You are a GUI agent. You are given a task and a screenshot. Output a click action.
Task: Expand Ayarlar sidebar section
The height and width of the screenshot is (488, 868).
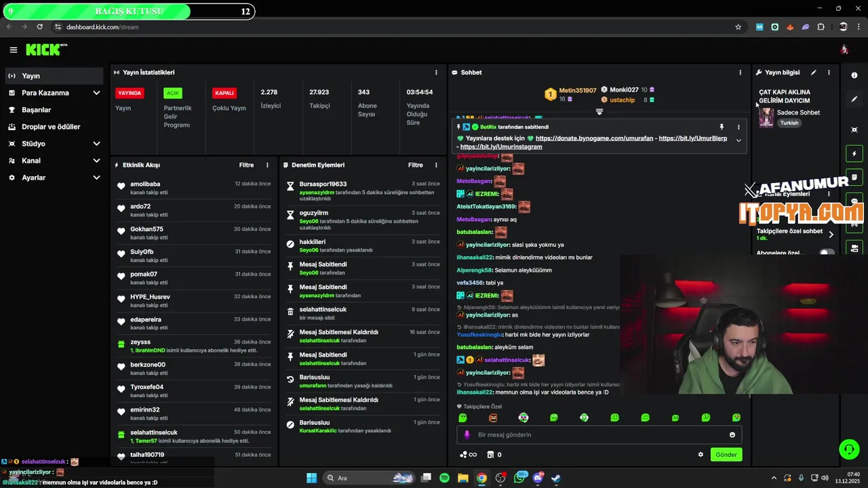[96, 178]
